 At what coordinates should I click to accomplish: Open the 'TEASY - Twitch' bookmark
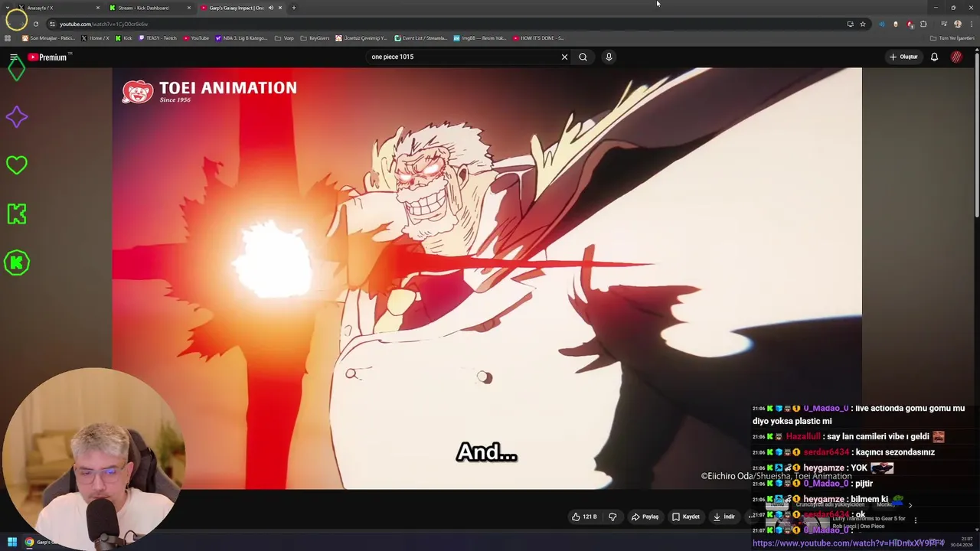pos(158,37)
